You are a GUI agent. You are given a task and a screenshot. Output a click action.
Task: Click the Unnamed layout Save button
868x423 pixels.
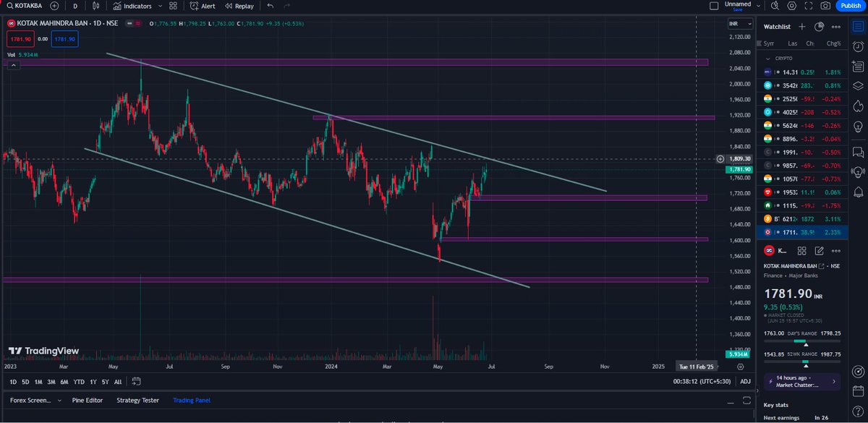click(738, 9)
